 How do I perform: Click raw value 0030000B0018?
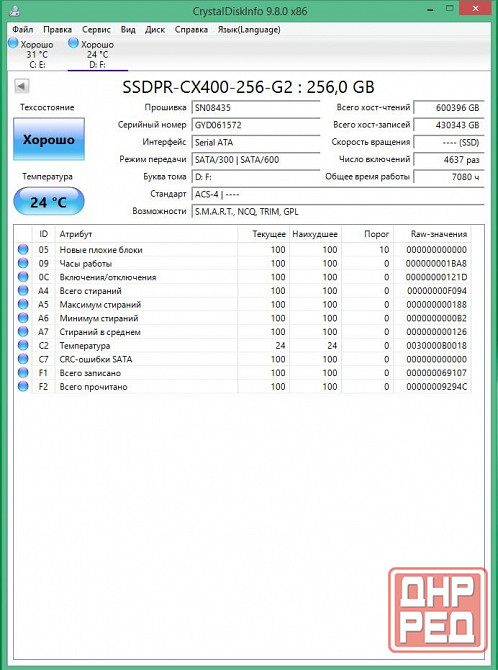436,345
